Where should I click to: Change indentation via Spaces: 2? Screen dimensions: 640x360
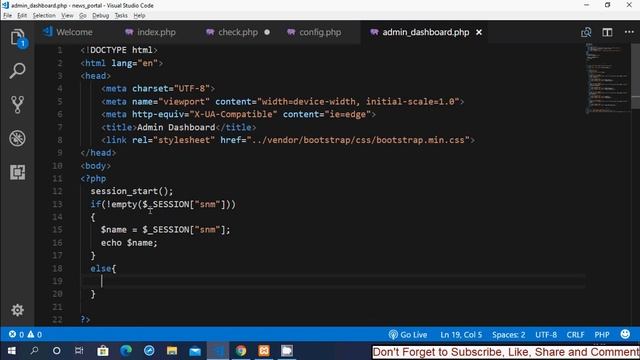point(509,335)
